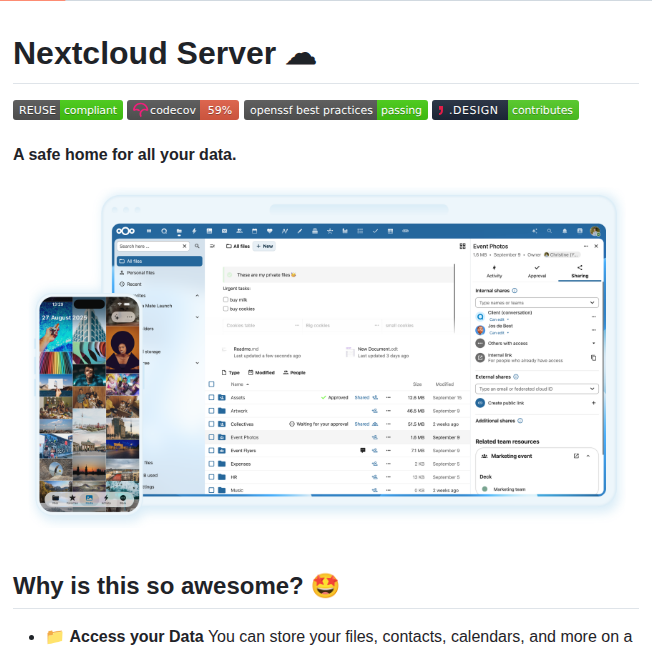Click the search magnifier beside 'Search here' field
This screenshot has width=652, height=652.
coord(197,246)
